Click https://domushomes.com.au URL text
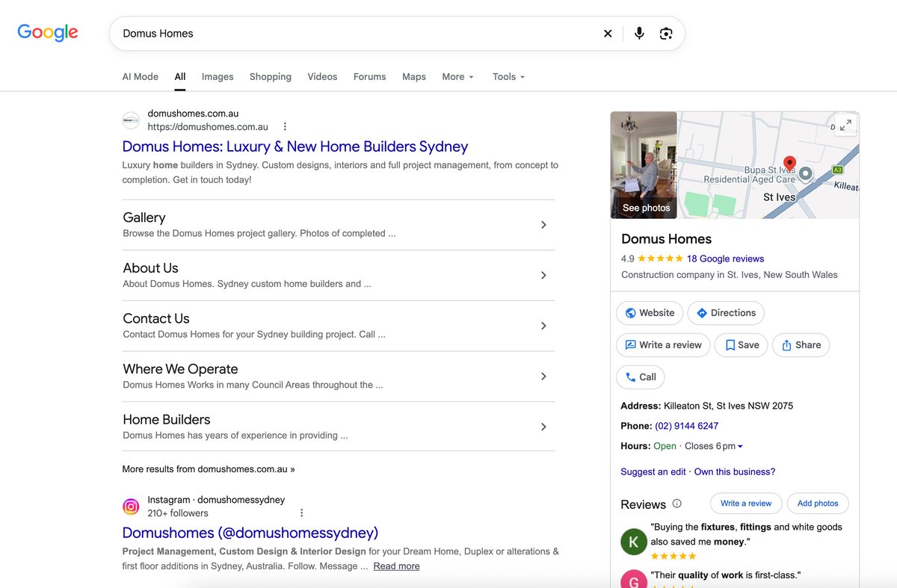Viewport: 897px width, 588px height. point(208,127)
